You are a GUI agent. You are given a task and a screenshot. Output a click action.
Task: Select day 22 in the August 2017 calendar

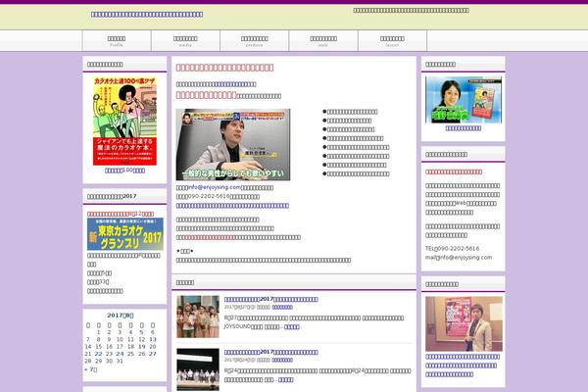[98, 354]
